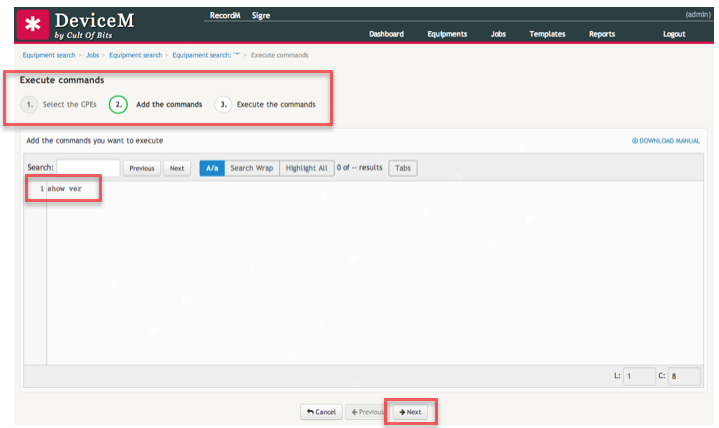Open the Download Manual link
Image resolution: width=719 pixels, height=428 pixels.
tap(666, 141)
